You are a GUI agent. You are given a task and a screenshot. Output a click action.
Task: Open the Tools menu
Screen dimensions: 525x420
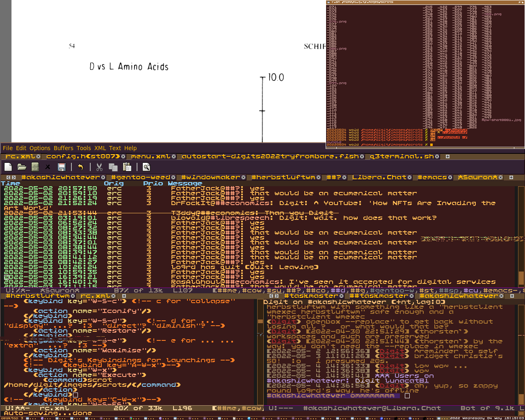point(84,148)
